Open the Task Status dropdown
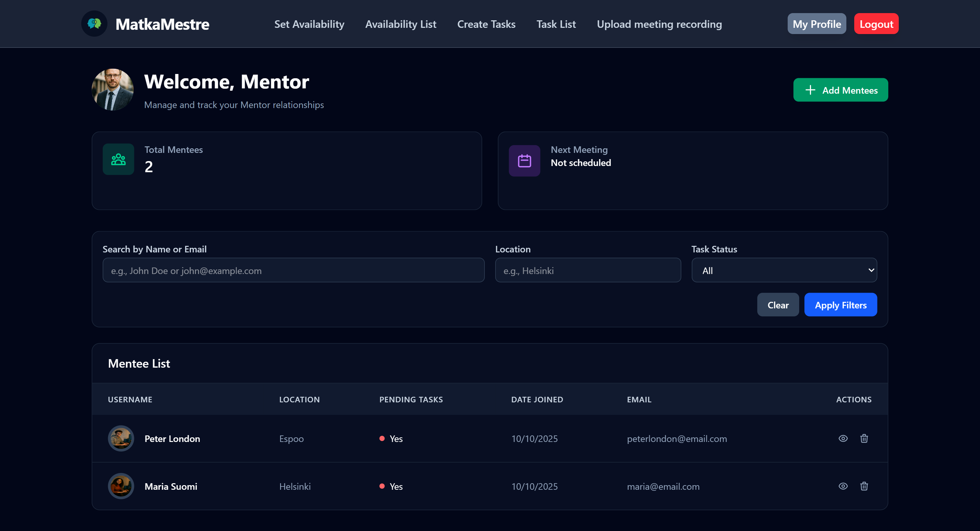Screen dimensions: 980x531 (x=784, y=270)
